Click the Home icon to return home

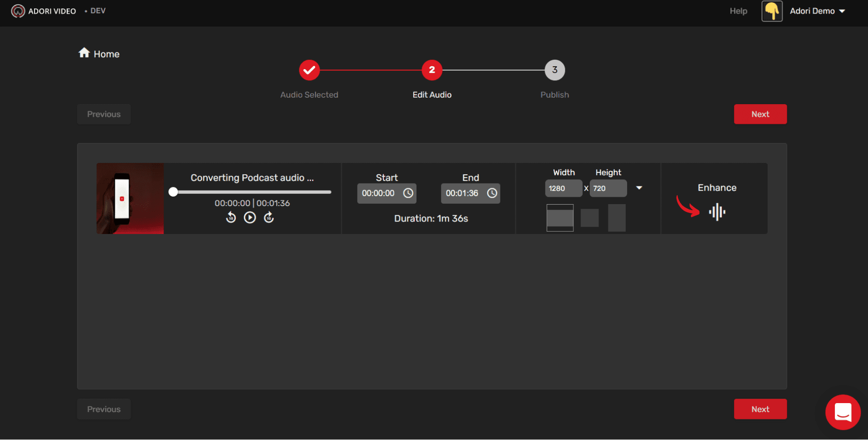(85, 52)
